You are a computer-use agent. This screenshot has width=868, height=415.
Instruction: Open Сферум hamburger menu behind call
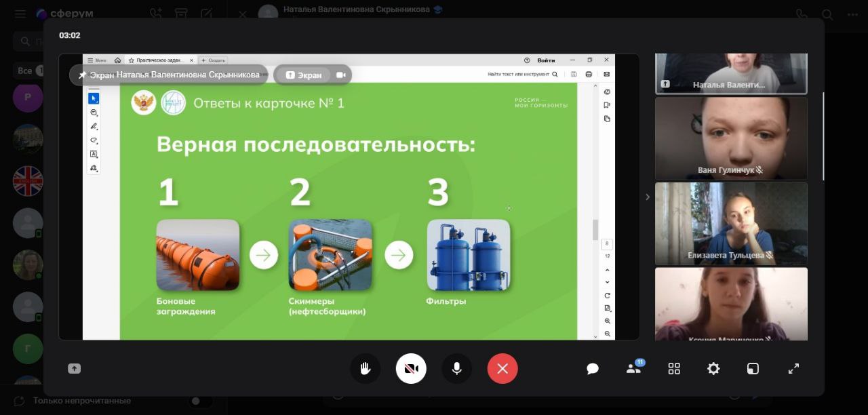pos(20,14)
